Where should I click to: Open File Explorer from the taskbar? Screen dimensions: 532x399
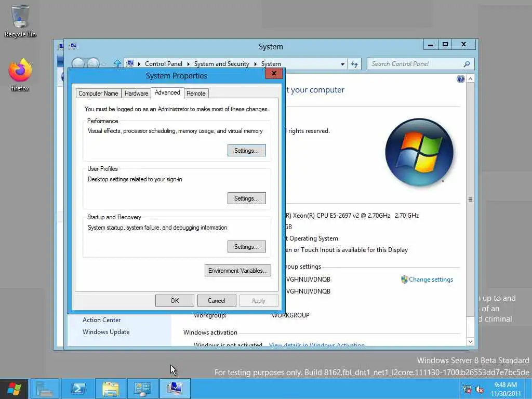111,389
